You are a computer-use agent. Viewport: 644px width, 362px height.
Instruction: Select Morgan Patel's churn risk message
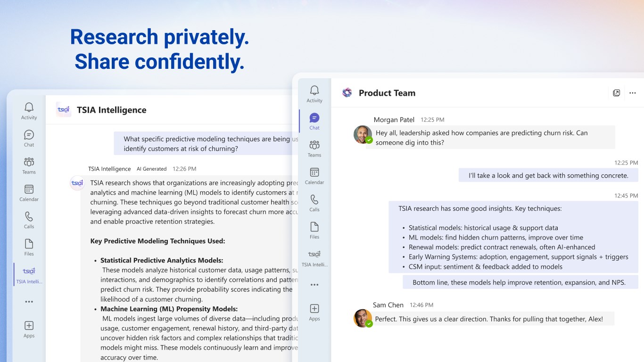coord(490,138)
